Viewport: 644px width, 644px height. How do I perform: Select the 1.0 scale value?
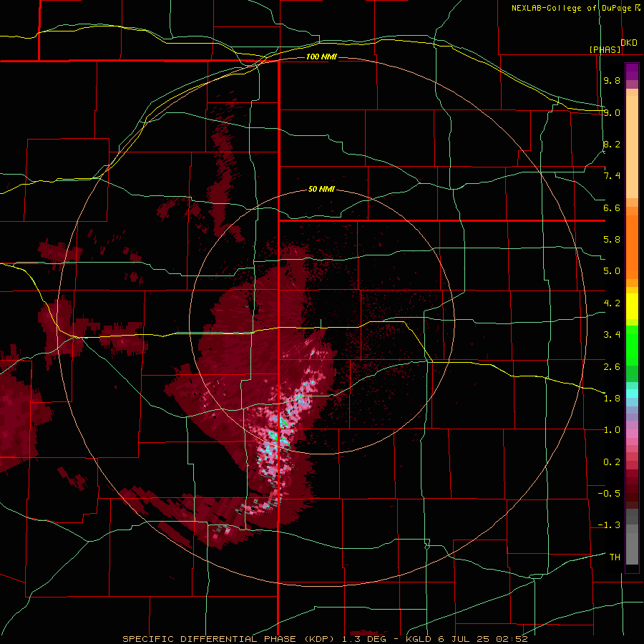(x=612, y=430)
